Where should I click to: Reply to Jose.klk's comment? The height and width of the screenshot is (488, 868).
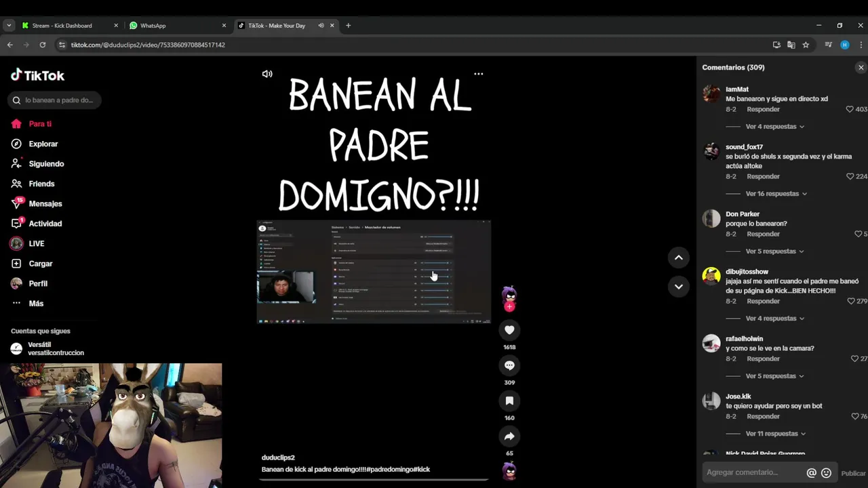[x=763, y=416]
